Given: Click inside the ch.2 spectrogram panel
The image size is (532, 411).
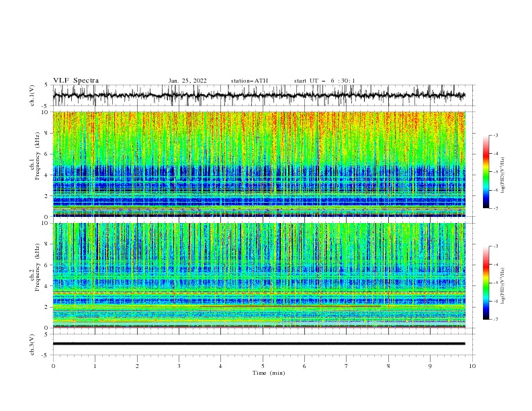Looking at the screenshot, I should 259,275.
